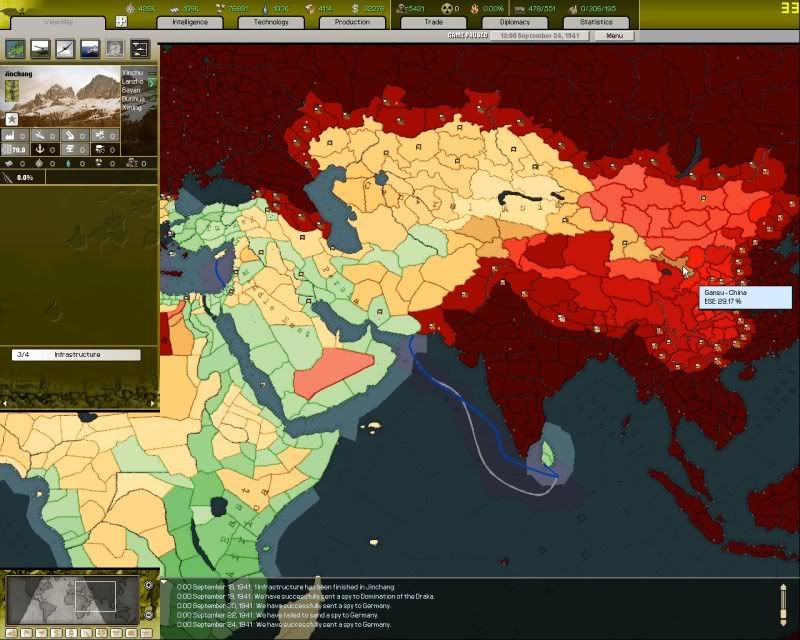Select the aircraft map mode icon
Viewport: 800px width, 640px height.
pos(66,48)
